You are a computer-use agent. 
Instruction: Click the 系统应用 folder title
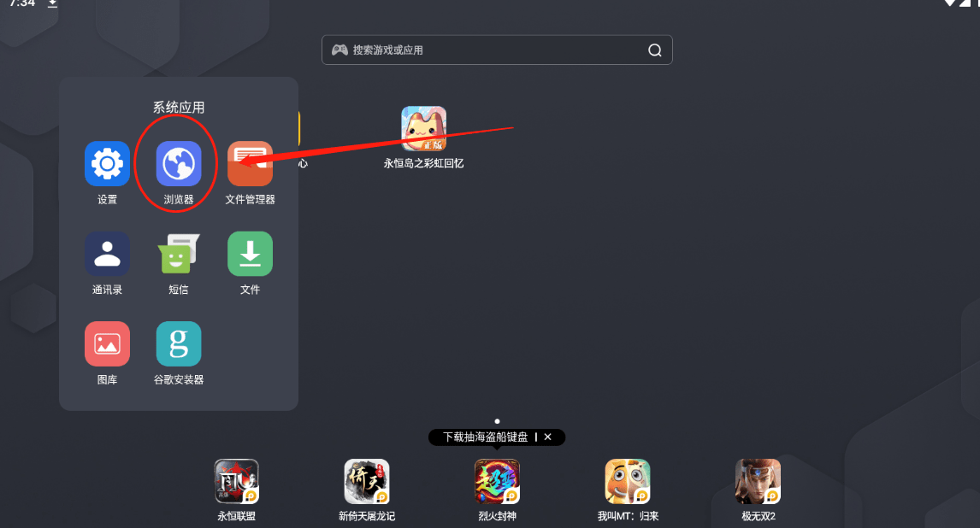click(x=179, y=108)
